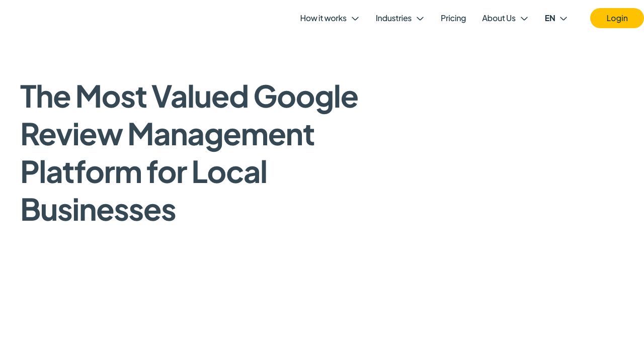Go to the Pricing page
The width and height of the screenshot is (644, 362).
pyautogui.click(x=453, y=18)
